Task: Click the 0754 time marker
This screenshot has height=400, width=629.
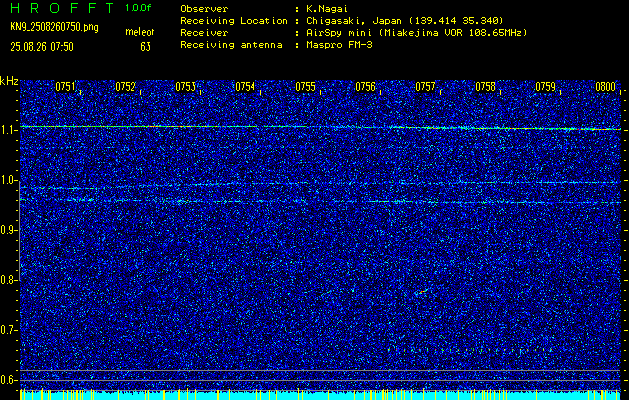Action: coord(245,87)
